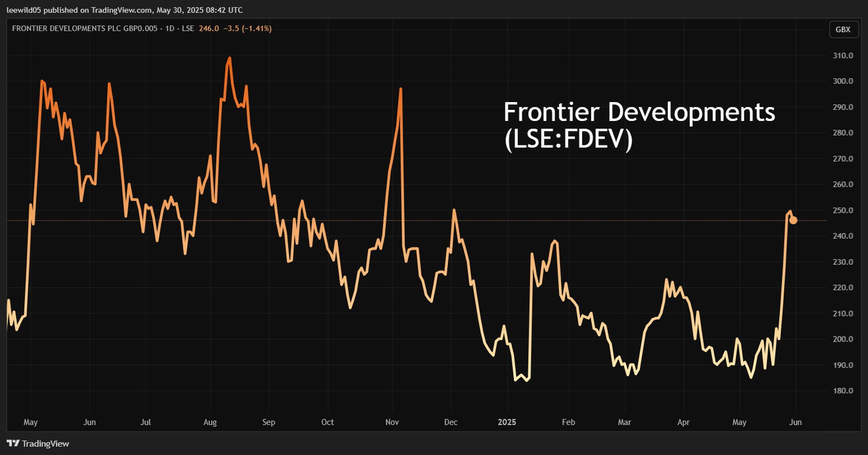Click the 246.0 last price value
Viewport: 868px width, 455px height.
[x=209, y=28]
